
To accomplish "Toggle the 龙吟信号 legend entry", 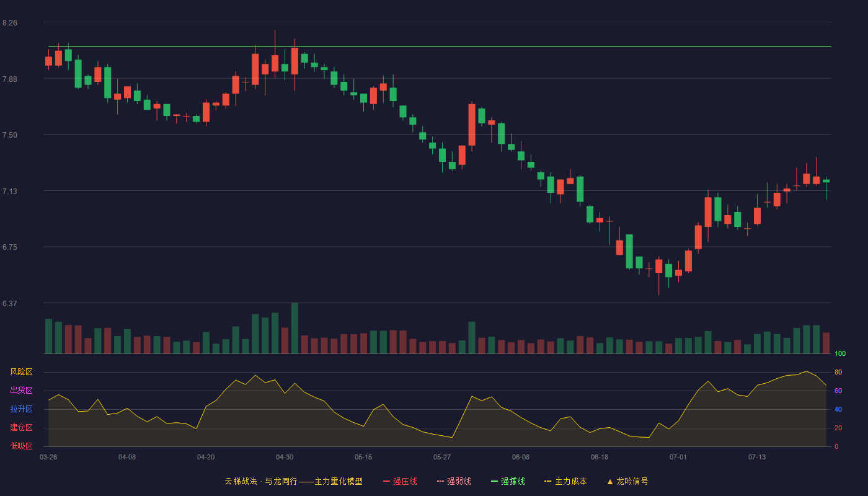I will (627, 481).
